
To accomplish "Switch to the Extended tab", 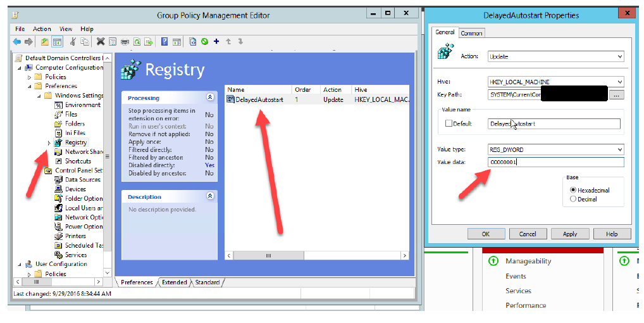I will [x=174, y=282].
